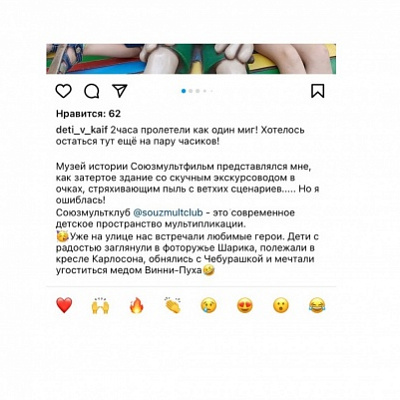Viewport: 400px width, 400px height.
Task: Jump to third carousel dot
Action: point(198,91)
